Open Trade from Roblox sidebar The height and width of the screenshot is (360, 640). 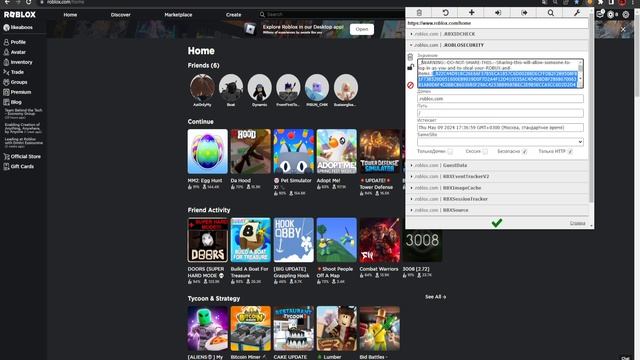pos(14,72)
